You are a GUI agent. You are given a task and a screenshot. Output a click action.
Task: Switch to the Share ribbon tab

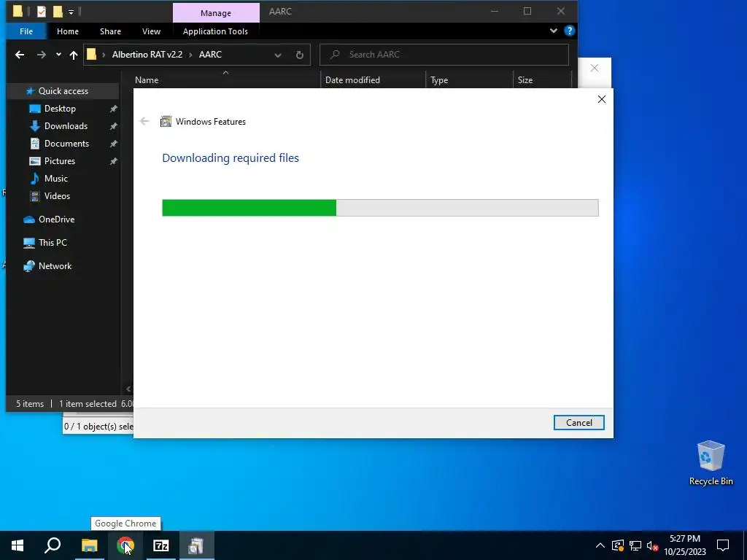110,31
